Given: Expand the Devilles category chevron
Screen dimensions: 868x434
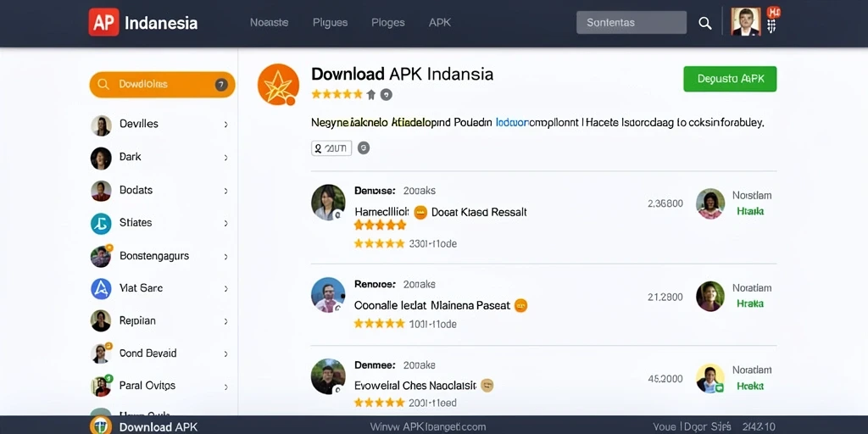Looking at the screenshot, I should pyautogui.click(x=225, y=125).
